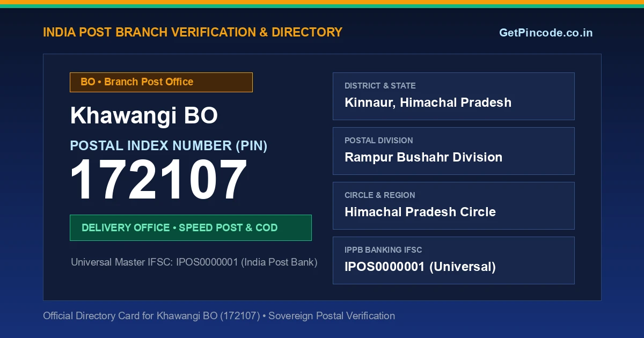The image size is (644, 338).
Task: Click the GetPincode.co.in site link
Action: coord(546,33)
